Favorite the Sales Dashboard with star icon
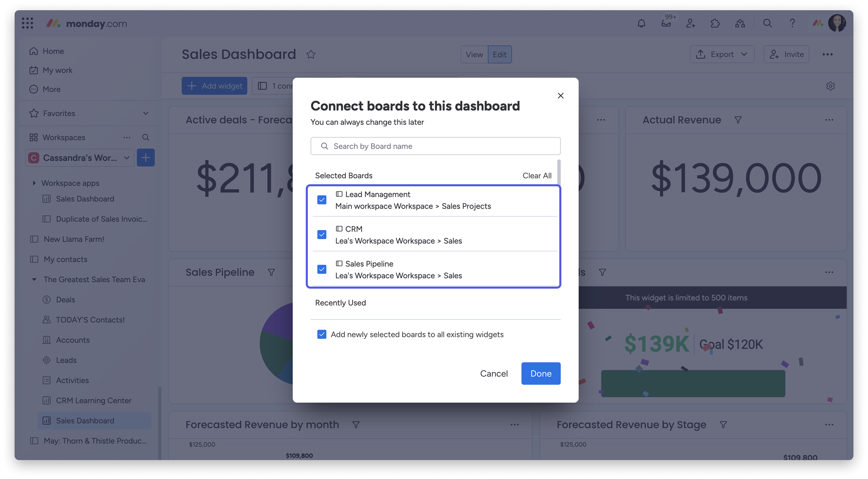868x479 pixels. (x=311, y=54)
